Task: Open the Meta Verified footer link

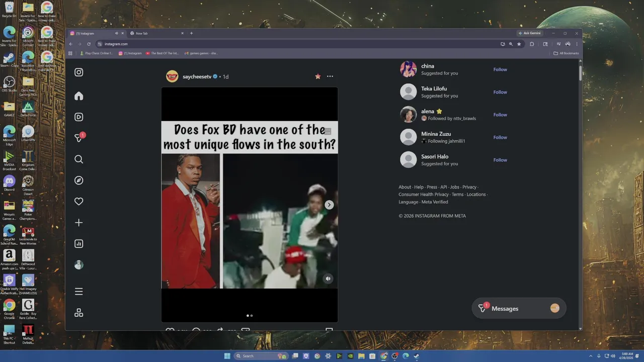Action: 435,202
